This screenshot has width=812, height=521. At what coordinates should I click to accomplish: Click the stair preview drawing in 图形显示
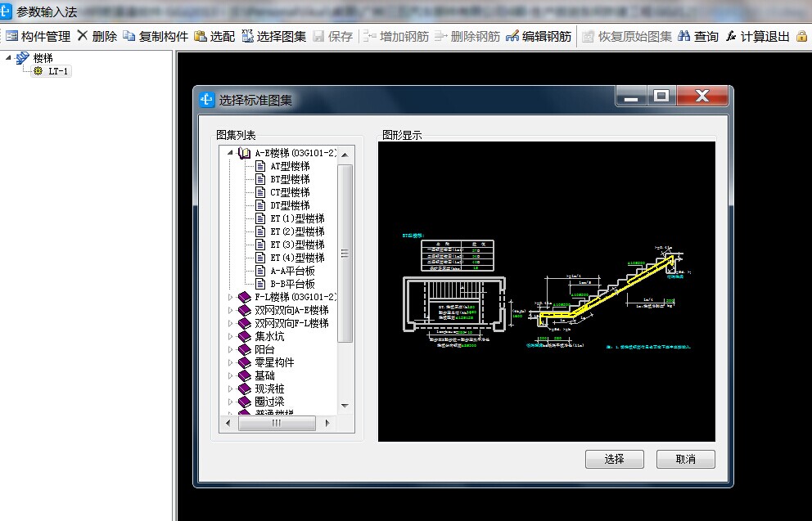point(546,291)
